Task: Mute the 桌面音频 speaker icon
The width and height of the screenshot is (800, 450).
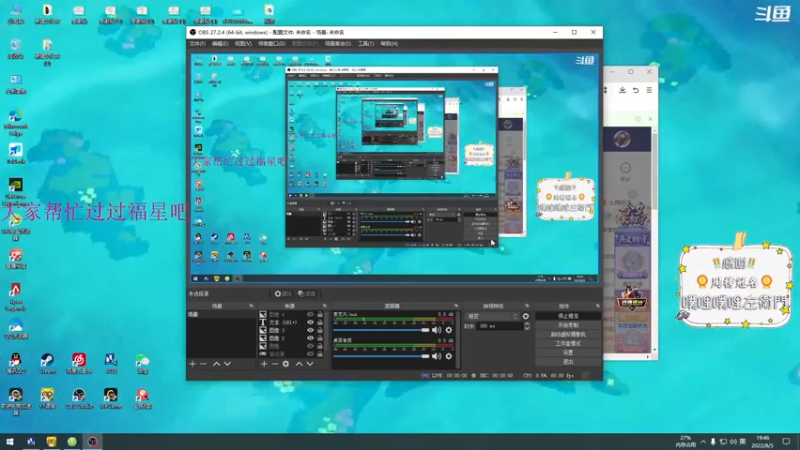Action: point(436,356)
